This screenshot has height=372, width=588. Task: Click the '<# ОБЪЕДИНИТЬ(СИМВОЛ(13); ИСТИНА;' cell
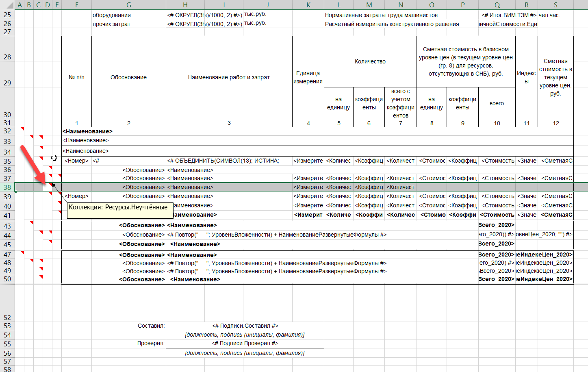pos(229,161)
